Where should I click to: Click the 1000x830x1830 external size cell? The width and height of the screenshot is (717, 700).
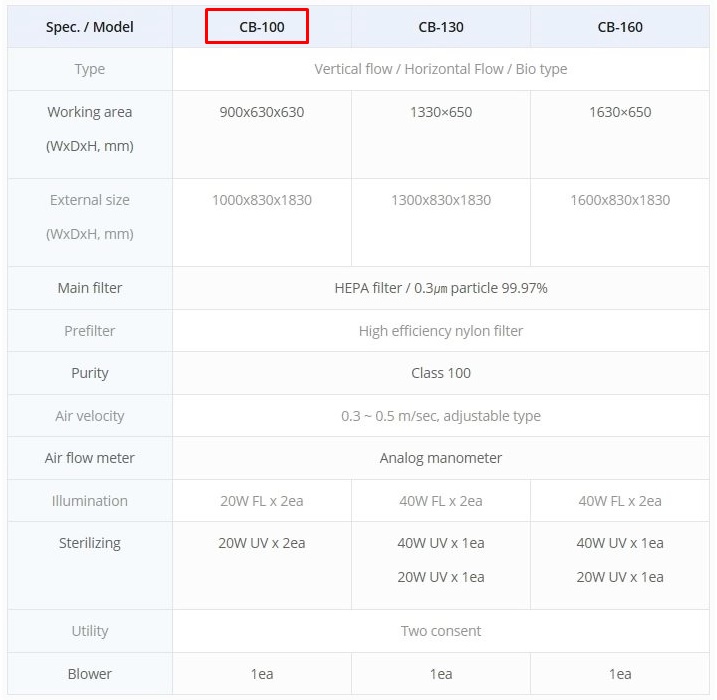pos(261,200)
